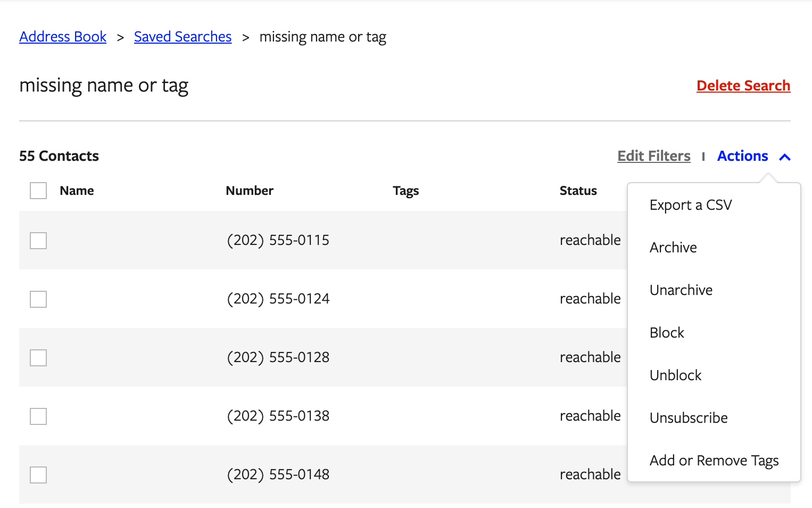Choose Export a CSV from menu

click(691, 205)
